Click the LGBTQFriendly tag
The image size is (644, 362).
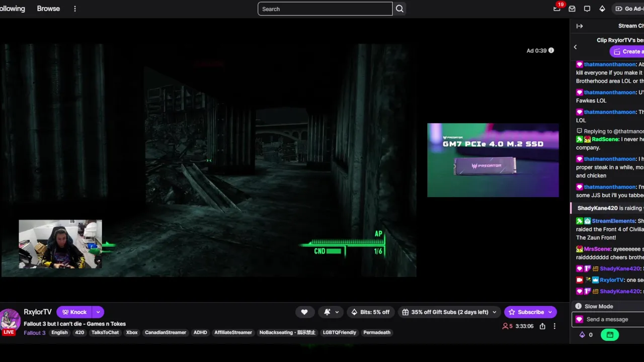(340, 332)
